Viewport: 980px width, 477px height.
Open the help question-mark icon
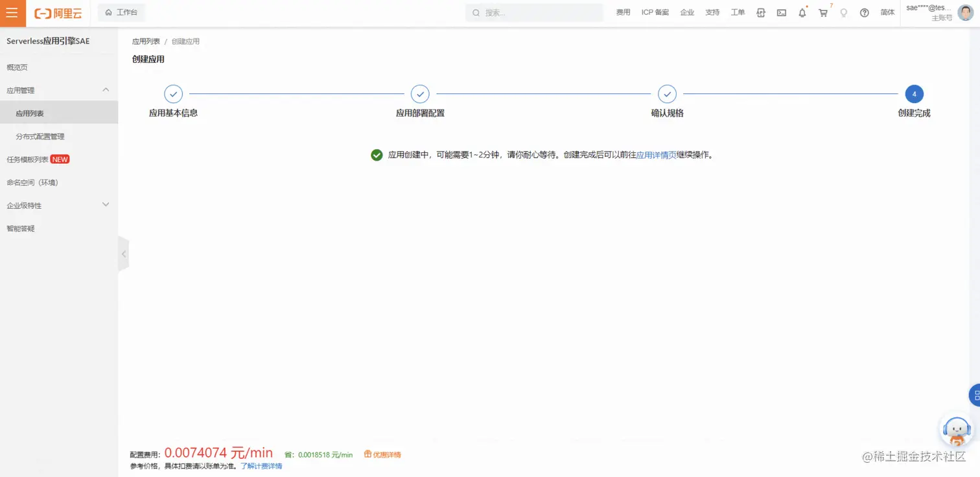coord(864,12)
